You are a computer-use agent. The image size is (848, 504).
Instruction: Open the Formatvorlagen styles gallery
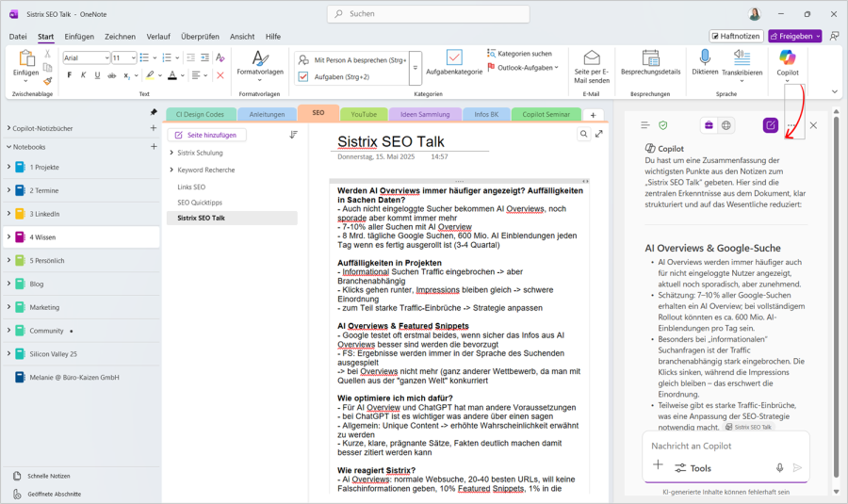pyautogui.click(x=260, y=66)
